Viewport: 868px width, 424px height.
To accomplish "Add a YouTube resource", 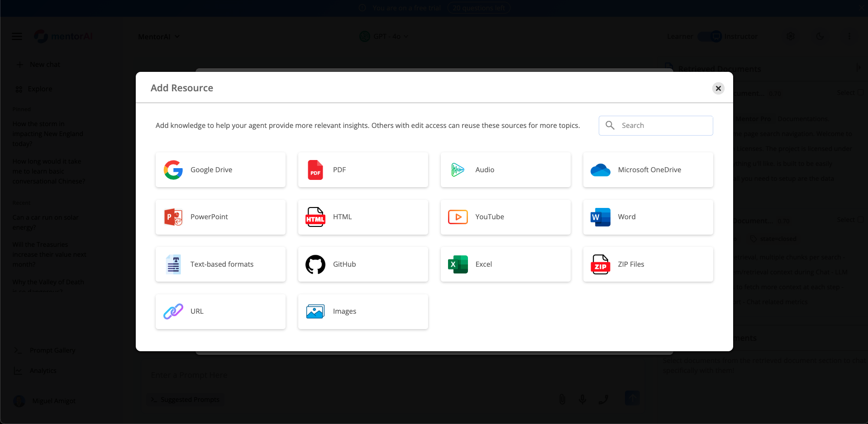I will tap(506, 217).
